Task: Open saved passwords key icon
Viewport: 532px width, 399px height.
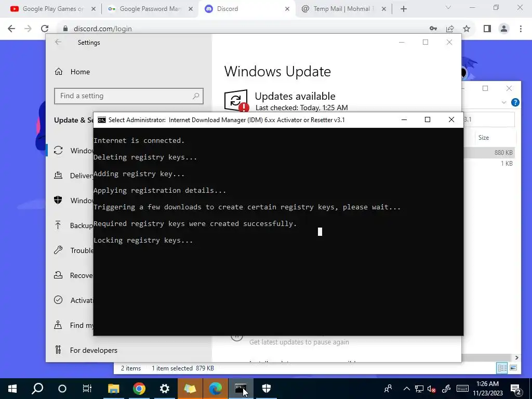Action: pos(433,29)
